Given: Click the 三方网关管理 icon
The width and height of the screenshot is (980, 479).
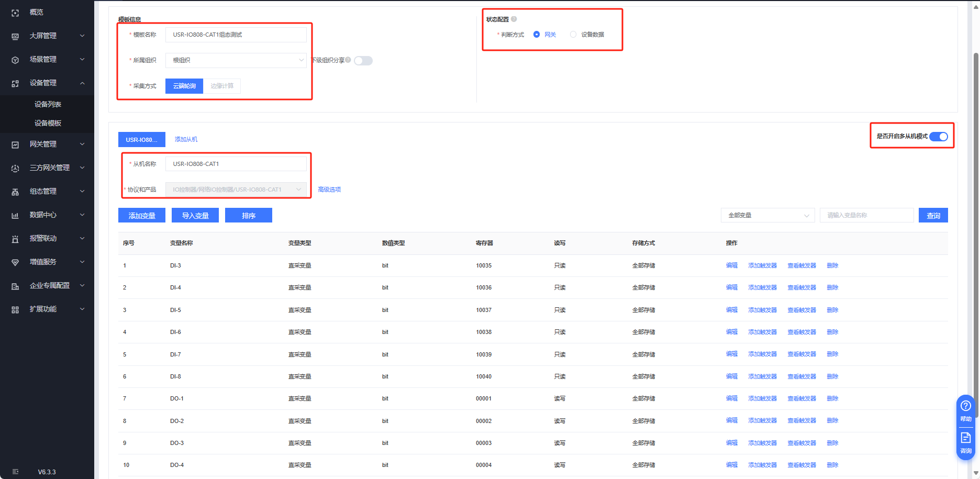Looking at the screenshot, I should (15, 168).
